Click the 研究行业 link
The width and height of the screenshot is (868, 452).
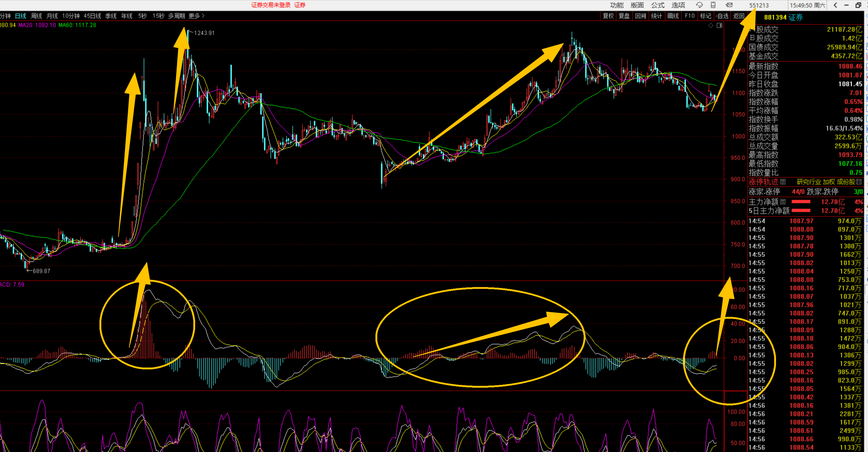pyautogui.click(x=808, y=182)
